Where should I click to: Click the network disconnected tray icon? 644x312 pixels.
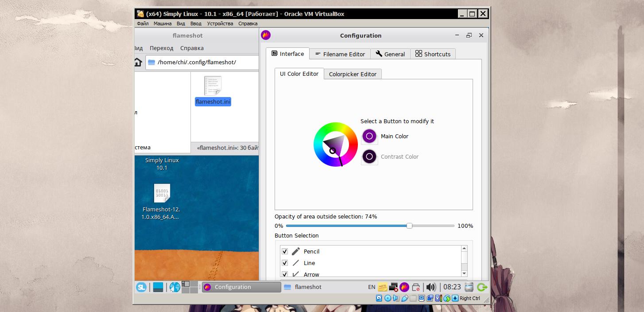393,287
